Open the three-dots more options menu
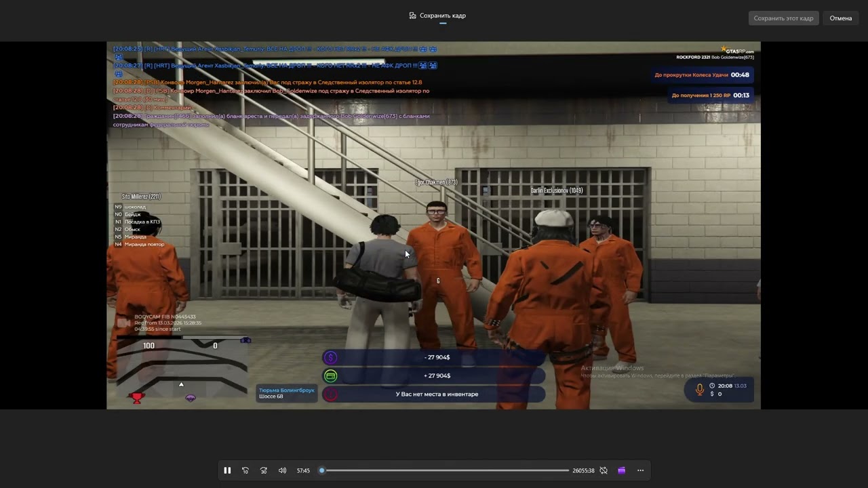The image size is (868, 488). coord(640,470)
